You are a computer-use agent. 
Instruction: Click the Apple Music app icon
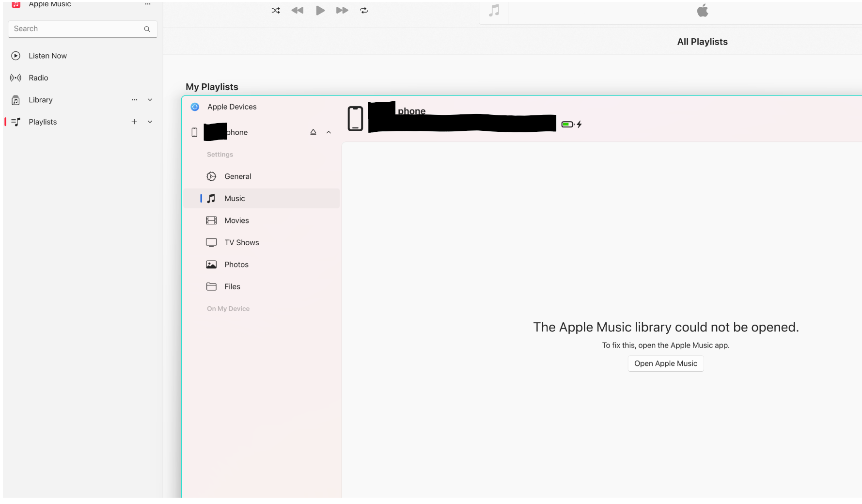click(16, 4)
